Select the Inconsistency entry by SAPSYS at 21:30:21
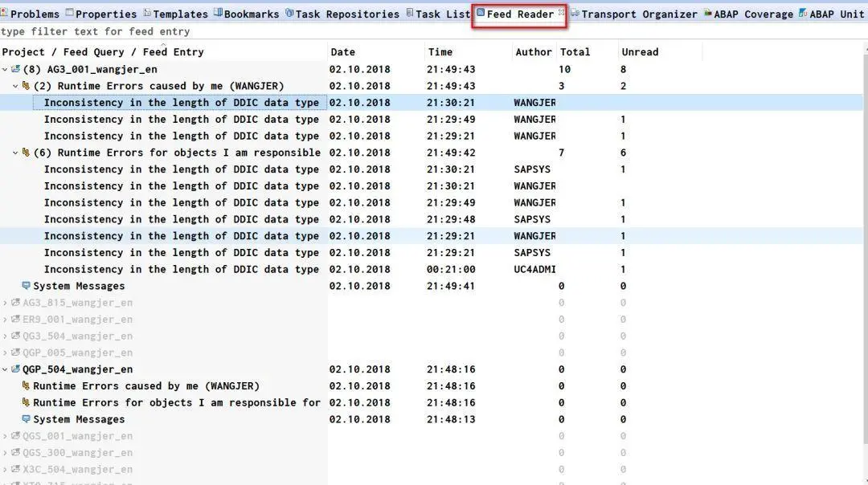This screenshot has width=868, height=485. click(432, 169)
